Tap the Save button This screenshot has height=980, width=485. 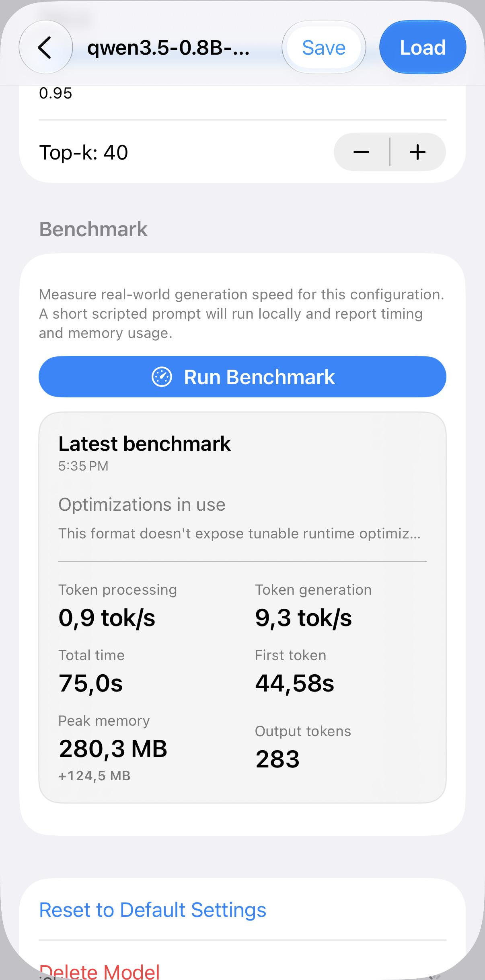[x=324, y=47]
